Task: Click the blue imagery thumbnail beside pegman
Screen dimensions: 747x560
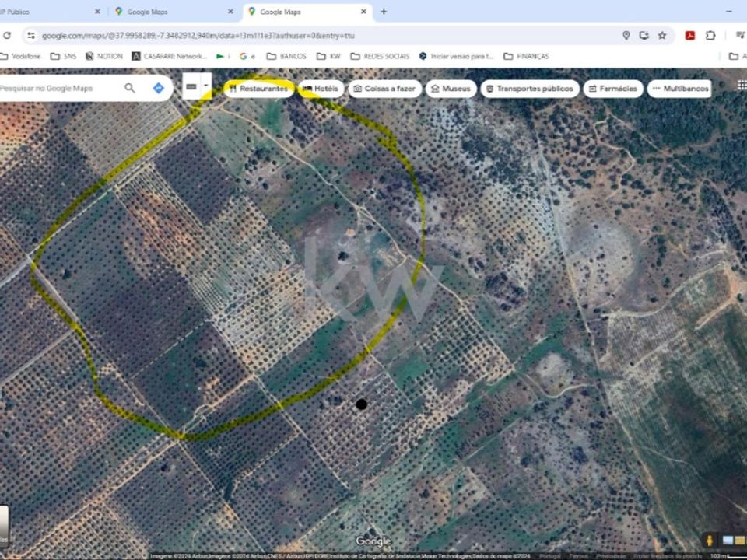Action: coord(728,541)
